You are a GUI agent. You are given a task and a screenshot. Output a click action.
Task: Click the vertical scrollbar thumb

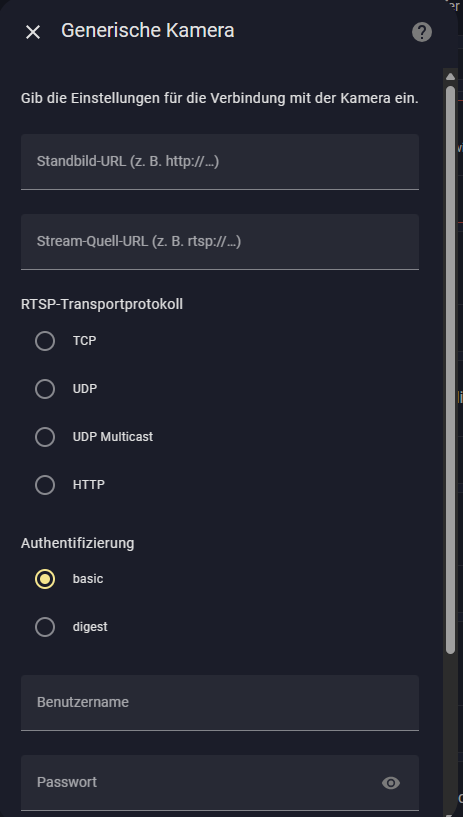point(451,369)
